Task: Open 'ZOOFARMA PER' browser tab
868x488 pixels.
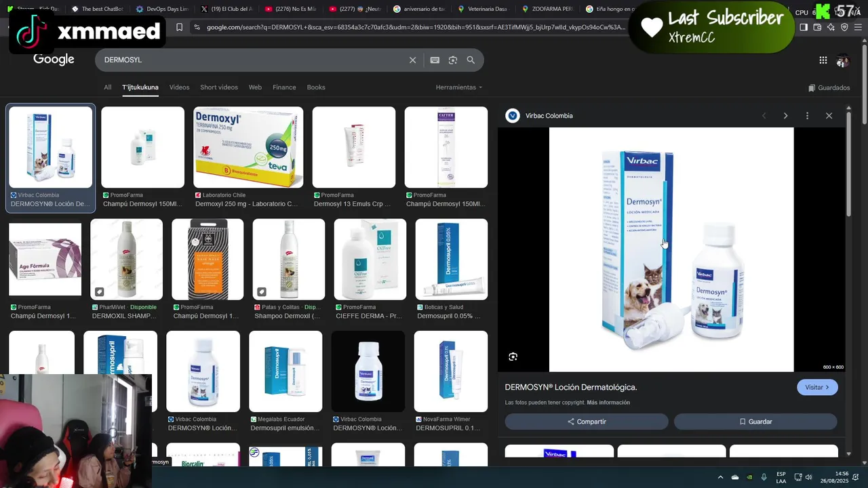Action: coord(548,9)
